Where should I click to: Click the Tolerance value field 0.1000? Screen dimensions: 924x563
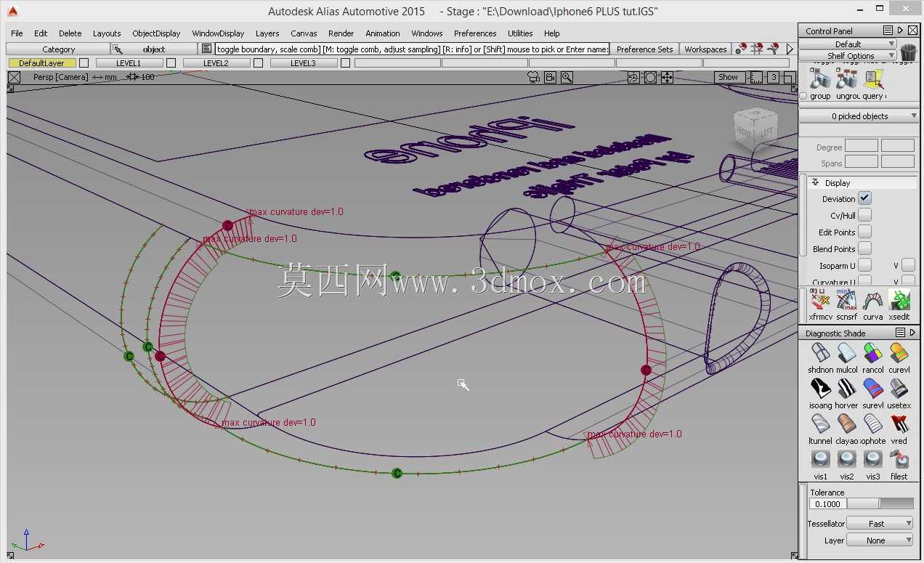(x=827, y=503)
